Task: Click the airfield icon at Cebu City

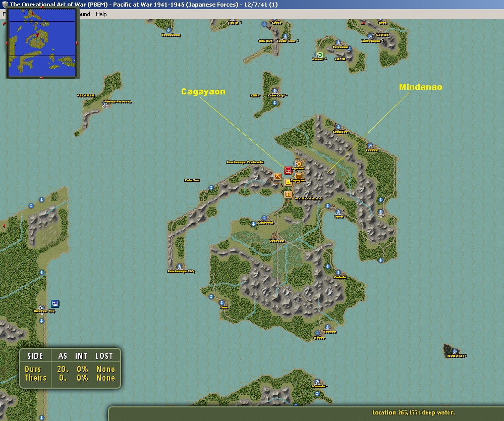Action: (274, 91)
